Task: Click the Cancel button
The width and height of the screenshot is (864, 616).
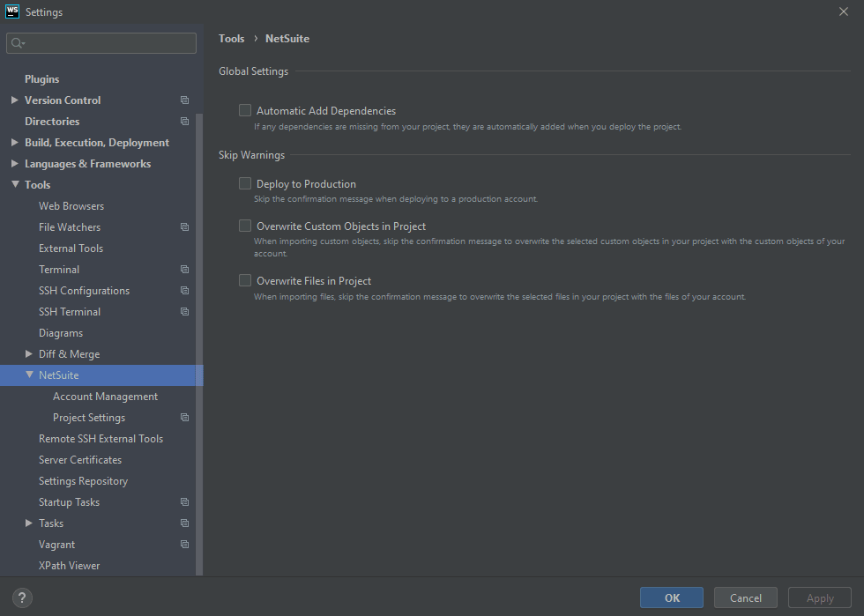Action: tap(746, 597)
